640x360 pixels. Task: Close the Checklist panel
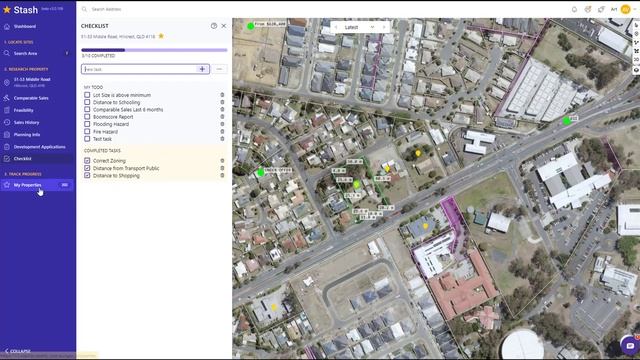pos(224,26)
